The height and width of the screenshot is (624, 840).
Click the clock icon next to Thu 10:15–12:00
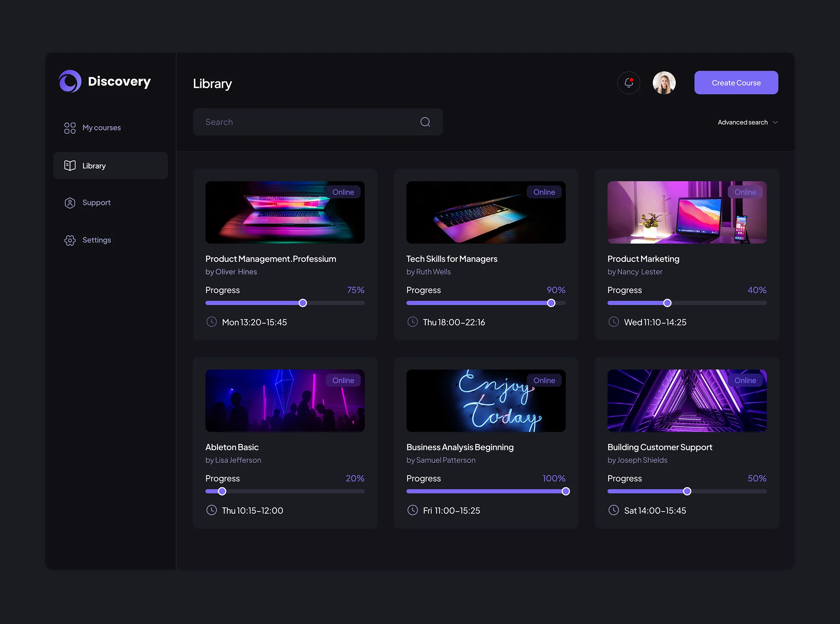point(211,510)
